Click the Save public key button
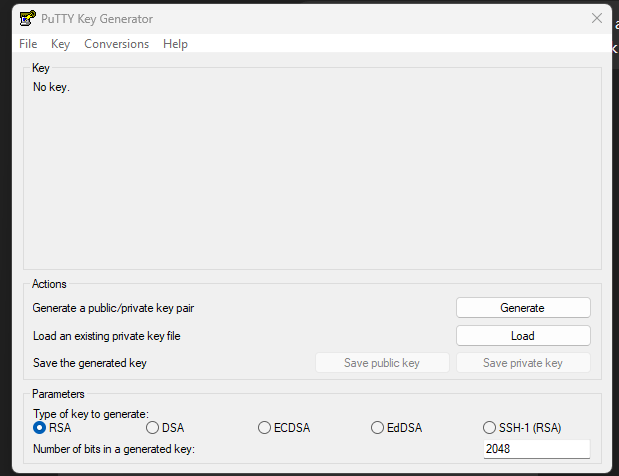Image resolution: width=619 pixels, height=476 pixels. pyautogui.click(x=382, y=363)
